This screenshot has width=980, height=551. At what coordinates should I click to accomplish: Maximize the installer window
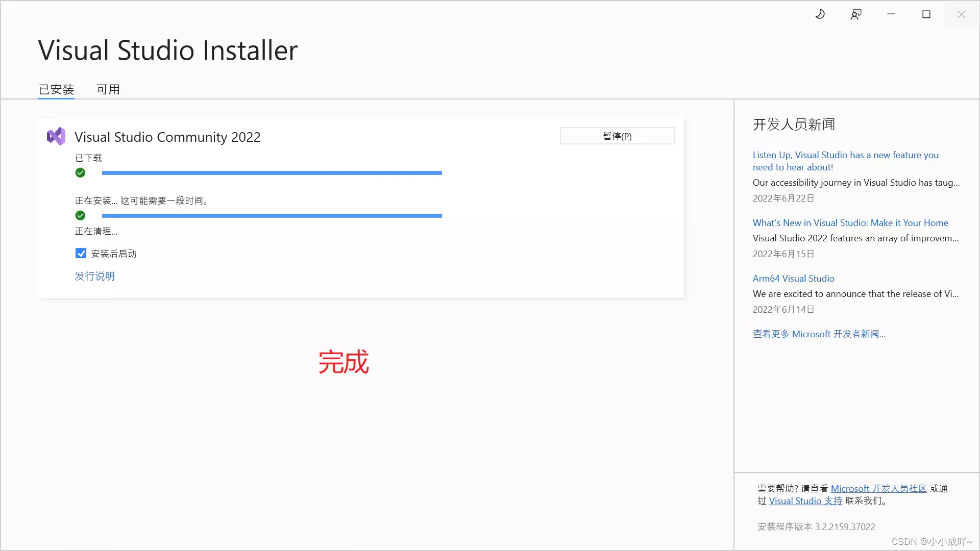pyautogui.click(x=926, y=14)
